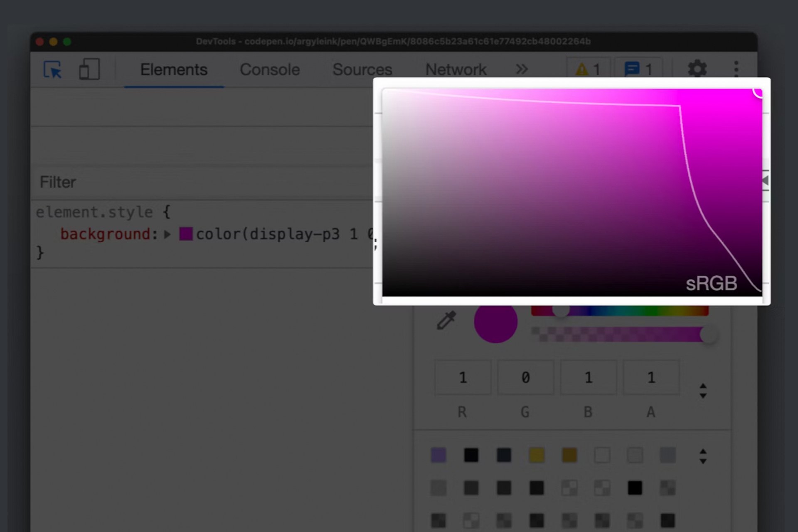Click the R value field
This screenshot has height=532, width=798.
click(463, 377)
